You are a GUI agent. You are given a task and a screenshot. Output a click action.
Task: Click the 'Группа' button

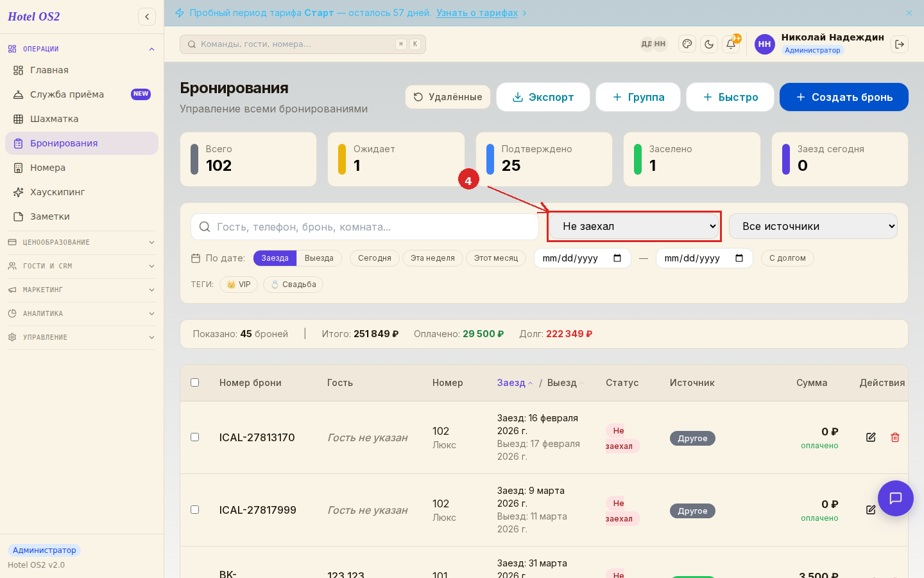[638, 97]
